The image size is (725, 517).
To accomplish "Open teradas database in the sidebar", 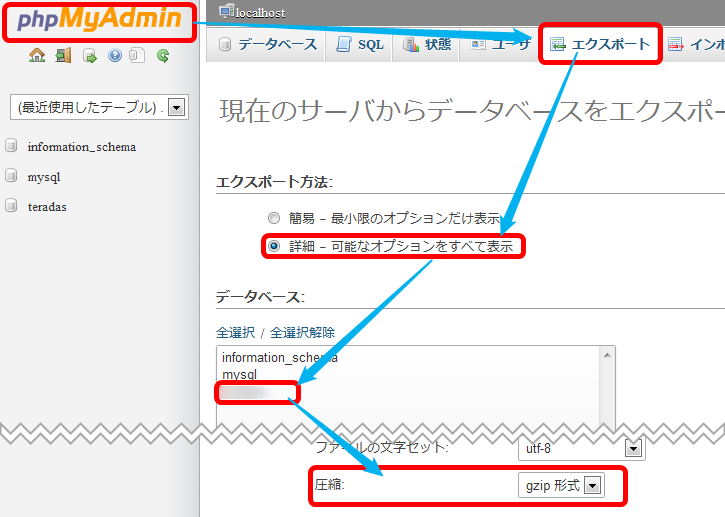I will click(47, 206).
